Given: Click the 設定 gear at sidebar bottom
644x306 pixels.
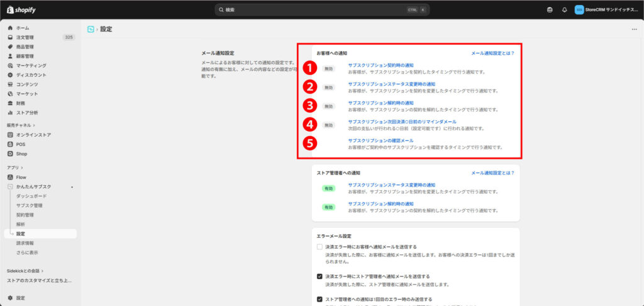Looking at the screenshot, I should click(x=21, y=298).
